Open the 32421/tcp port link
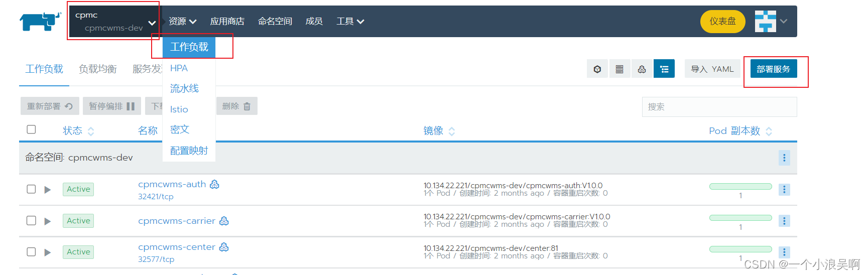868x275 pixels. click(156, 197)
